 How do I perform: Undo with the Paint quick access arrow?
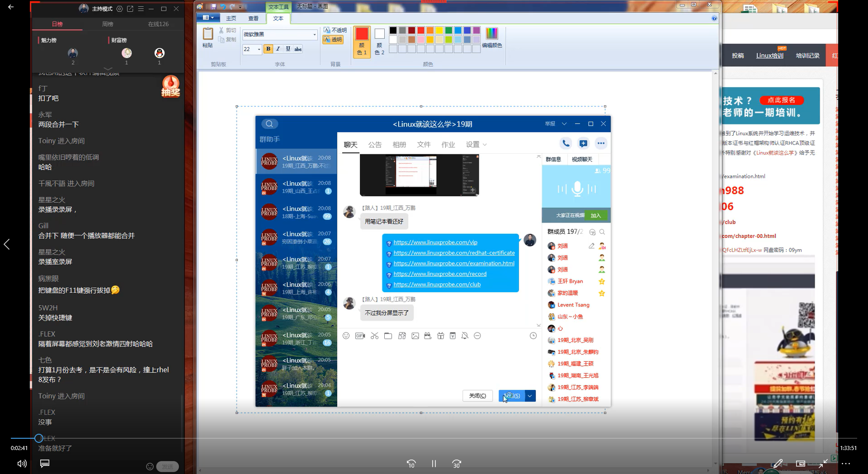click(222, 6)
